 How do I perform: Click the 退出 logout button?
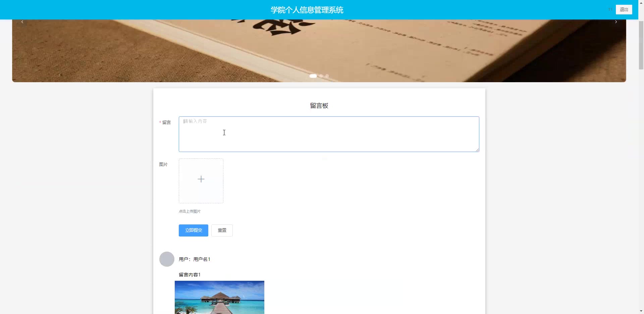point(624,9)
